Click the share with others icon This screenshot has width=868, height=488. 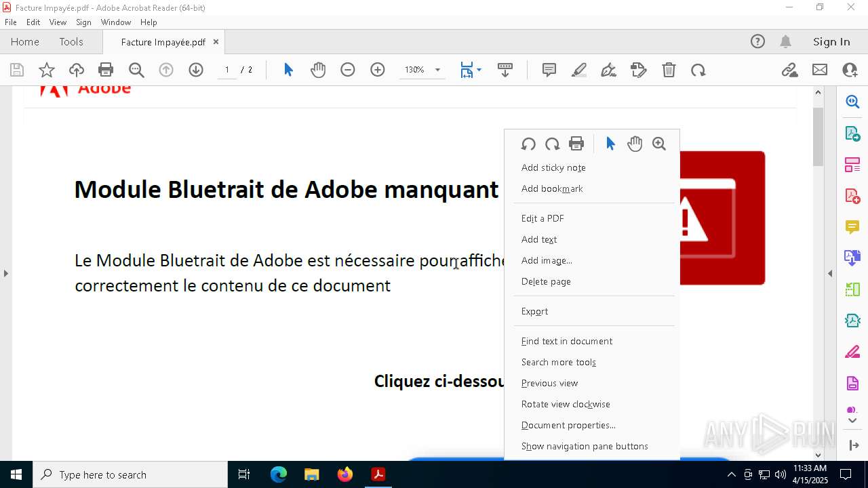pos(850,70)
